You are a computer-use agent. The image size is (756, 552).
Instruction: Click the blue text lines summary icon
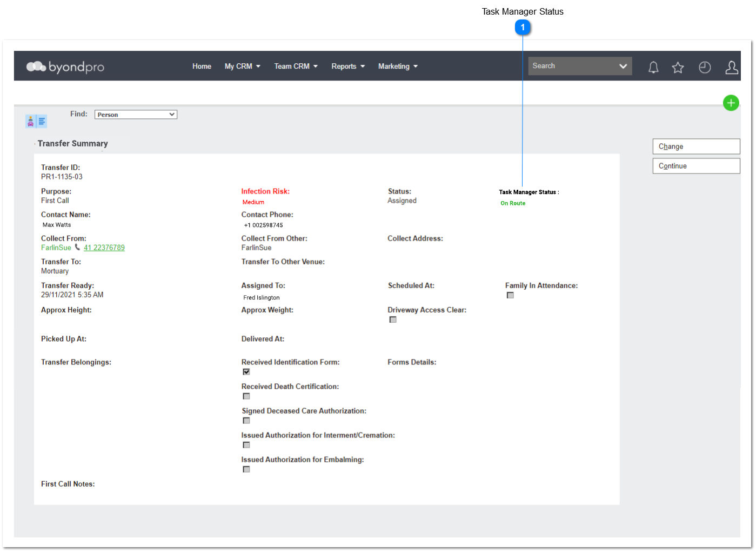[42, 121]
